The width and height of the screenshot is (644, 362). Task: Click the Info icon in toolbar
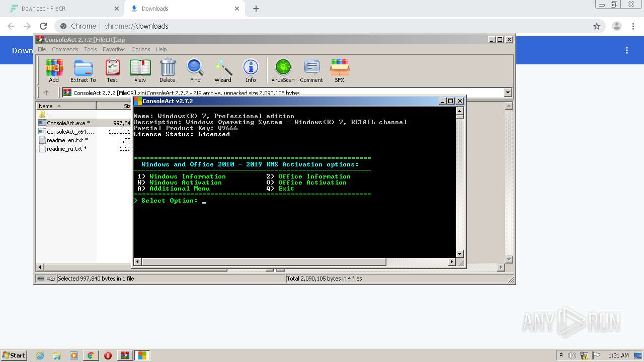[x=251, y=70]
